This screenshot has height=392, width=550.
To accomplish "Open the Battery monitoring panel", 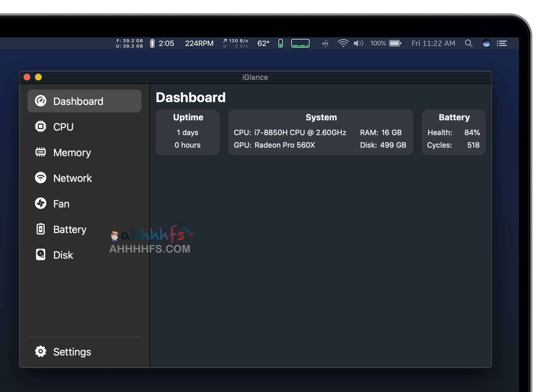I will pyautogui.click(x=69, y=229).
